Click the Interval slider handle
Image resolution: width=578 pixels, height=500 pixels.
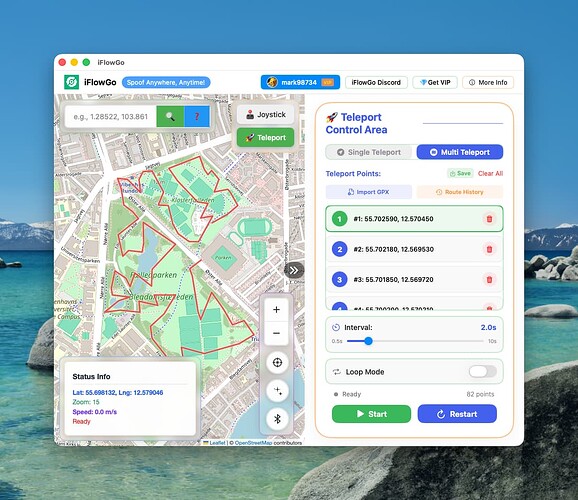click(x=368, y=341)
